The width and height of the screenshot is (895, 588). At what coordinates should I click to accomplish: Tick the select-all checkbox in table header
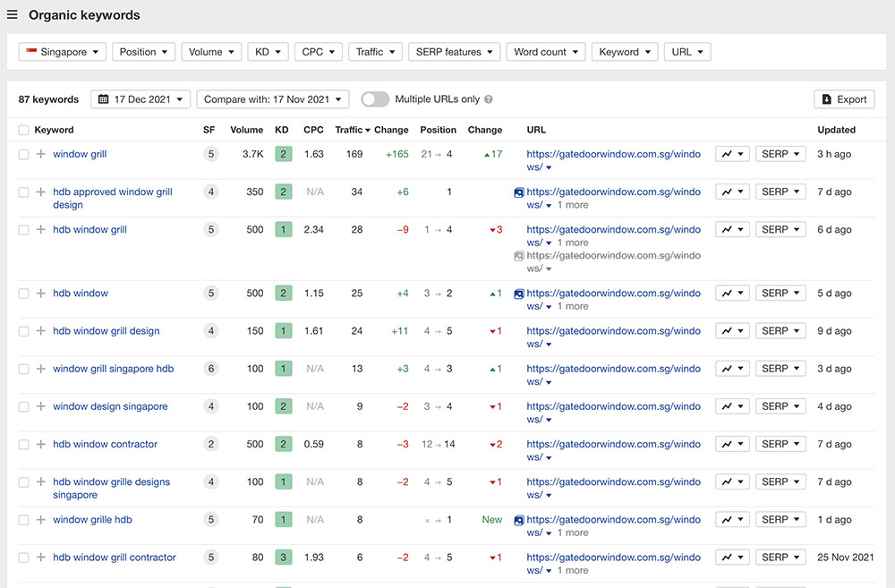[23, 130]
